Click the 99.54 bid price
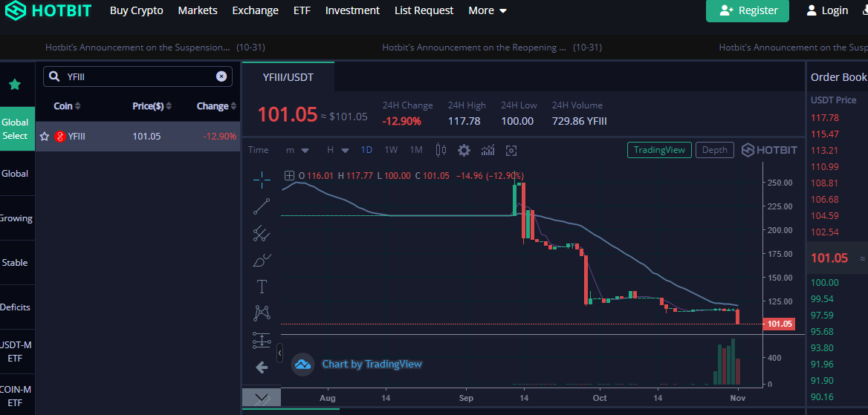This screenshot has height=415, width=868. (822, 298)
